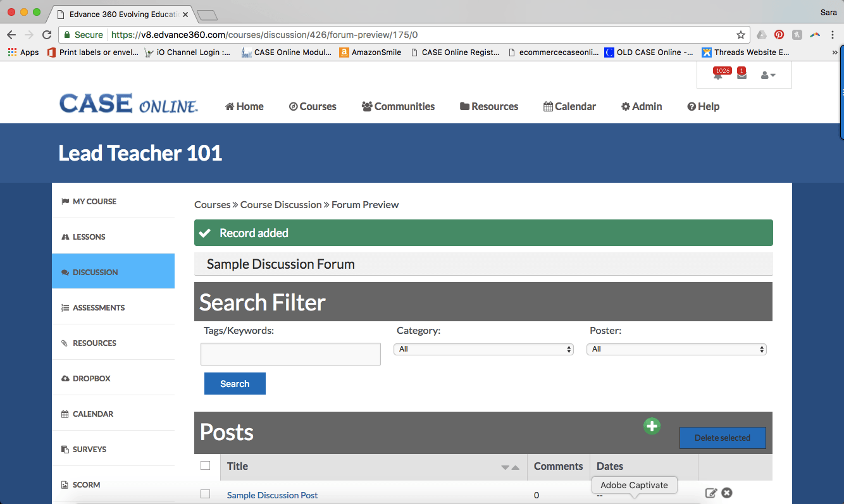Open the notifications bell with 1026 badge
Viewport: 844px width, 504px height.
click(x=718, y=75)
